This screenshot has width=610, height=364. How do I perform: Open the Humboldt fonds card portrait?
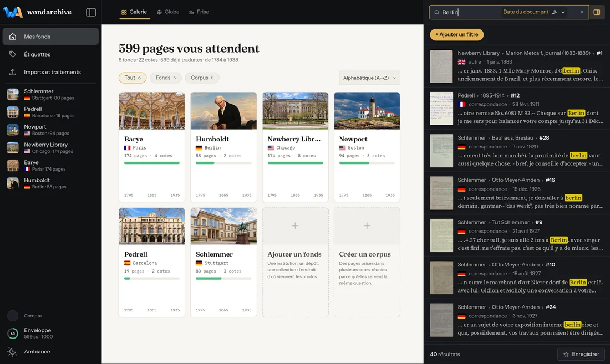click(223, 111)
